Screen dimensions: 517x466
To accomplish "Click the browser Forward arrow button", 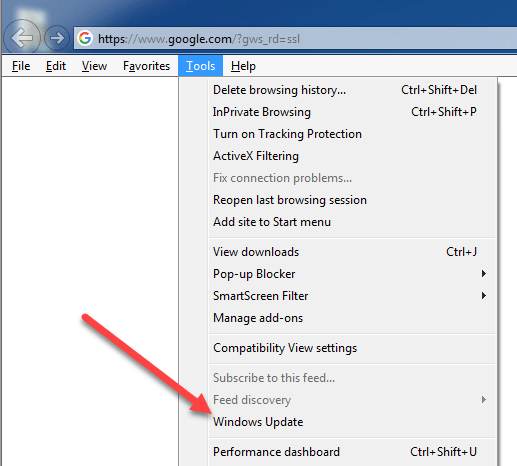I will click(x=57, y=38).
